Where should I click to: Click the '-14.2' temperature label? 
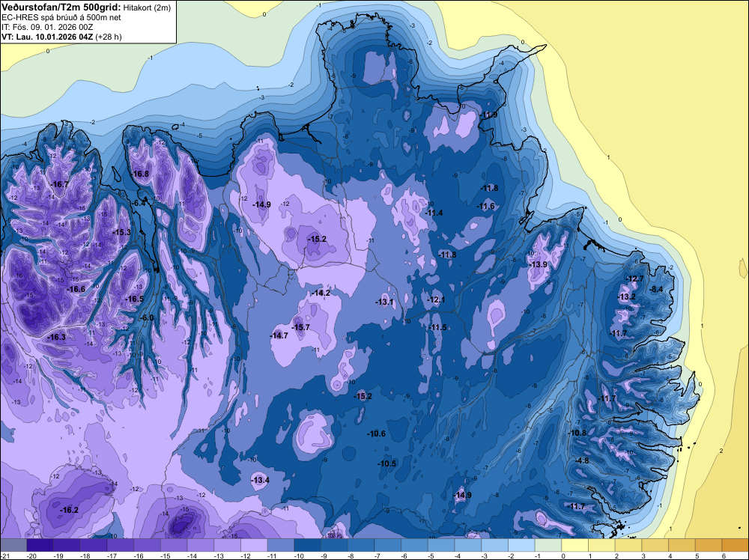321,293
